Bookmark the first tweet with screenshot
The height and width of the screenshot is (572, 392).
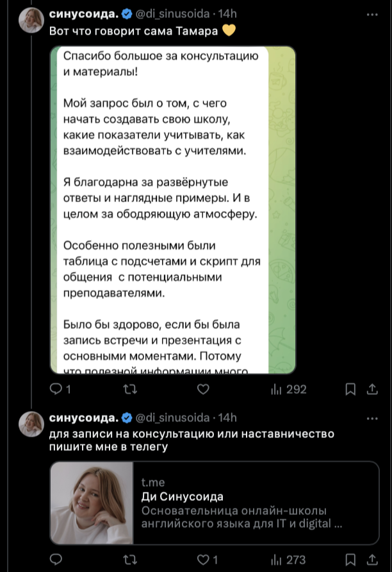pos(350,389)
